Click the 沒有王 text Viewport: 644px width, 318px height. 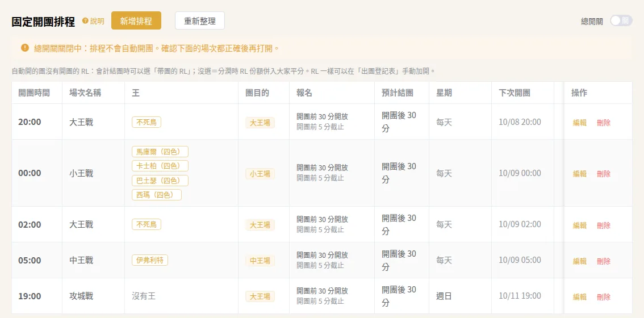coord(143,296)
